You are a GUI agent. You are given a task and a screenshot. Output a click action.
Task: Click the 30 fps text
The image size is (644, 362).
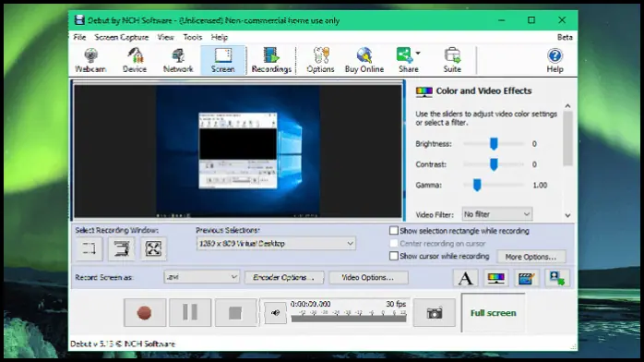[x=396, y=304]
